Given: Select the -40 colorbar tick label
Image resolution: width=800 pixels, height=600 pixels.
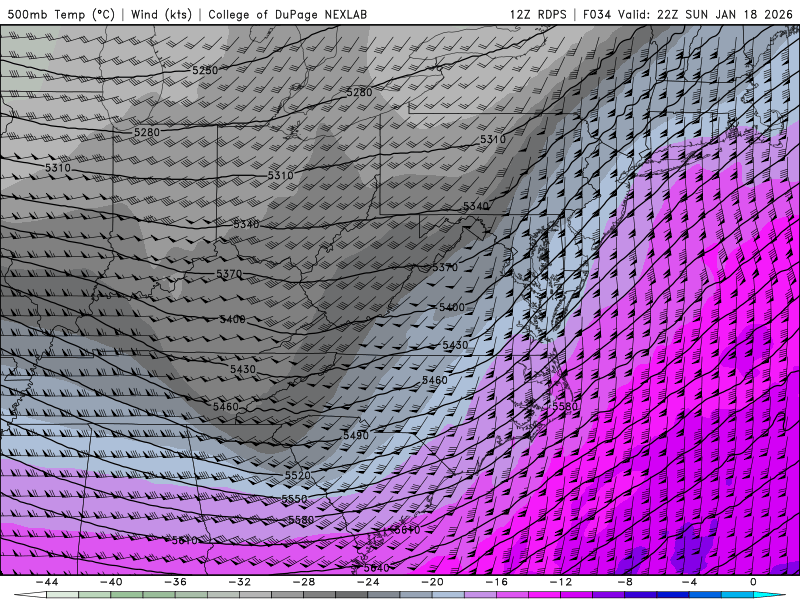Looking at the screenshot, I should [111, 582].
